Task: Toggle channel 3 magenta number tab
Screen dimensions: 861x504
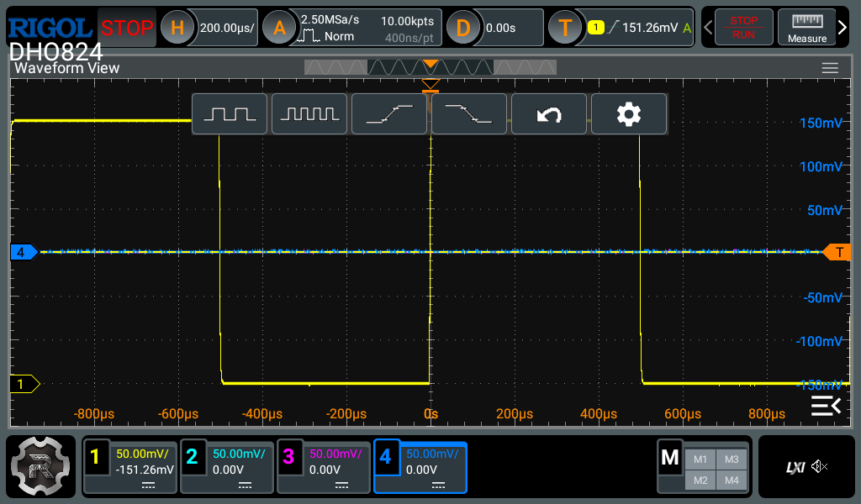Action: 288,456
